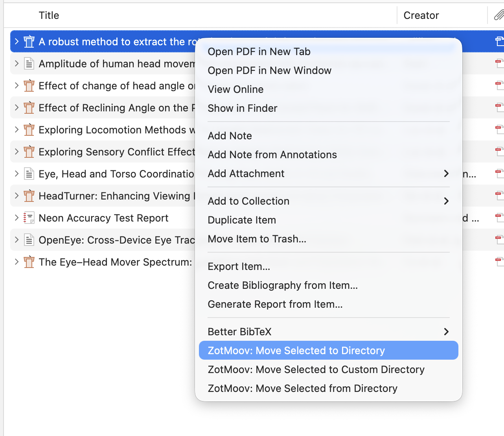Click the item type icon for 'Effect of change of head angle'
504x436 pixels.
click(29, 86)
